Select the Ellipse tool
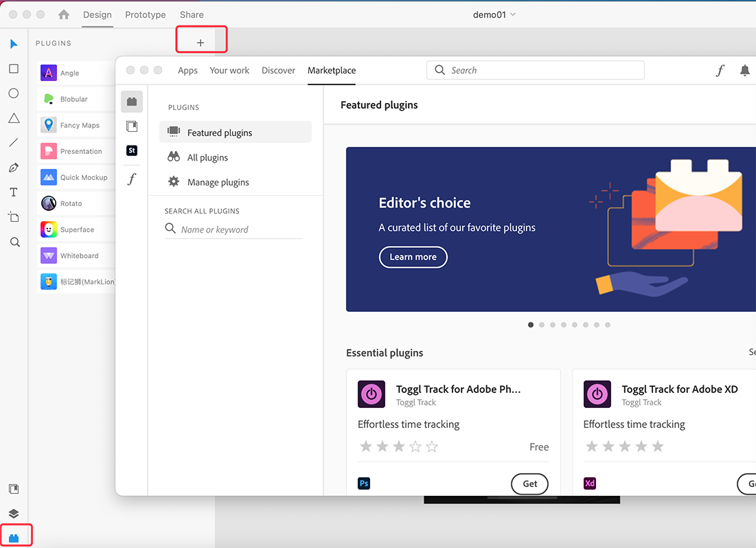 pyautogui.click(x=14, y=93)
